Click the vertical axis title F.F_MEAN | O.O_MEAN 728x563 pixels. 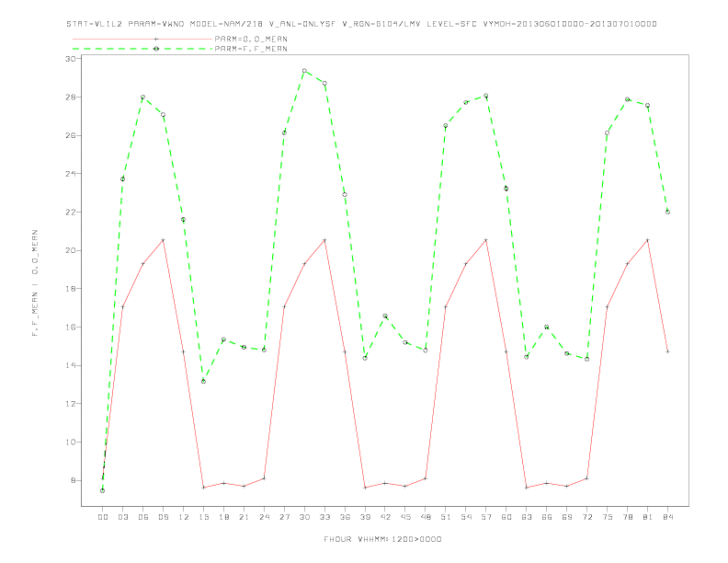pyautogui.click(x=35, y=283)
